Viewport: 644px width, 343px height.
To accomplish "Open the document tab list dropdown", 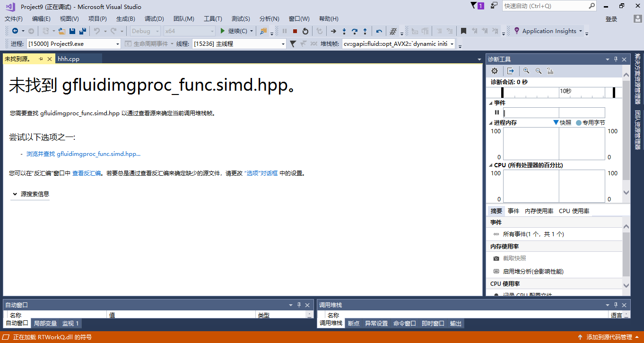I will click(x=479, y=59).
